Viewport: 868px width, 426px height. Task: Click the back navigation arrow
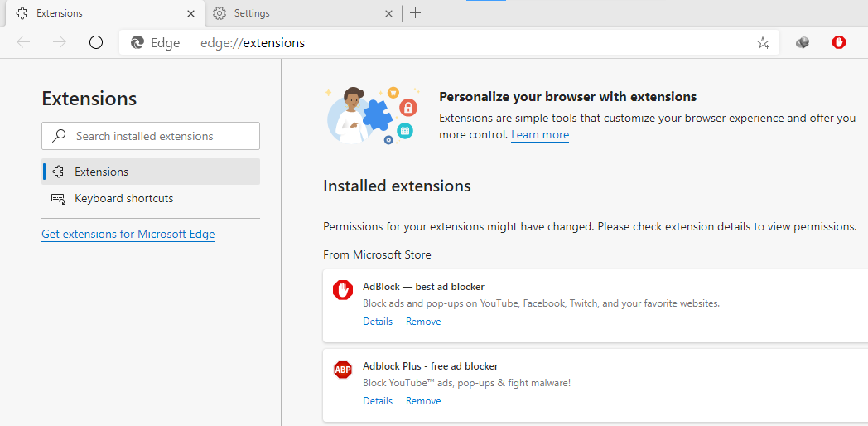pyautogui.click(x=23, y=42)
